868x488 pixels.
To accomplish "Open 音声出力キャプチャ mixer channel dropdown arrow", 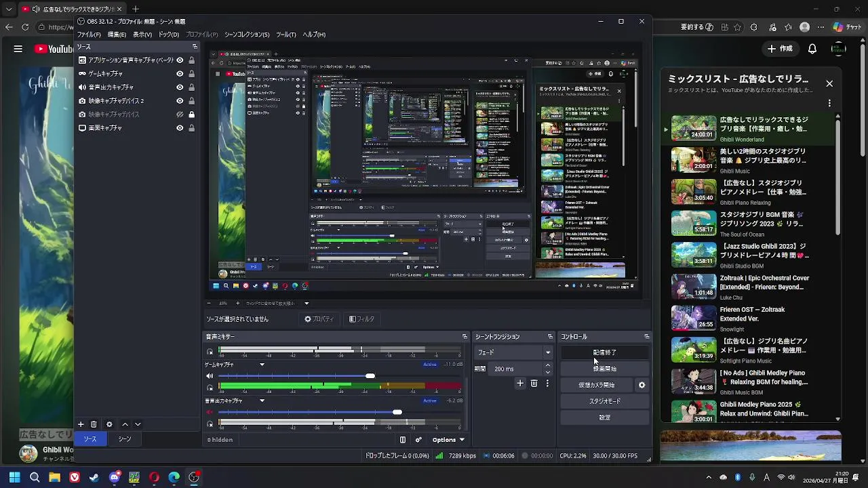I will pyautogui.click(x=262, y=401).
